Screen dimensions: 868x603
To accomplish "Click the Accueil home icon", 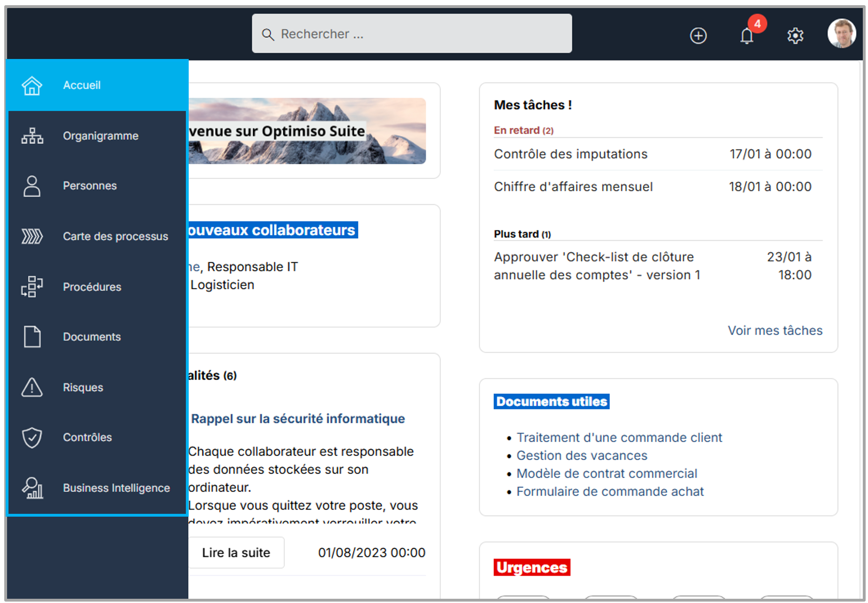I will click(32, 85).
